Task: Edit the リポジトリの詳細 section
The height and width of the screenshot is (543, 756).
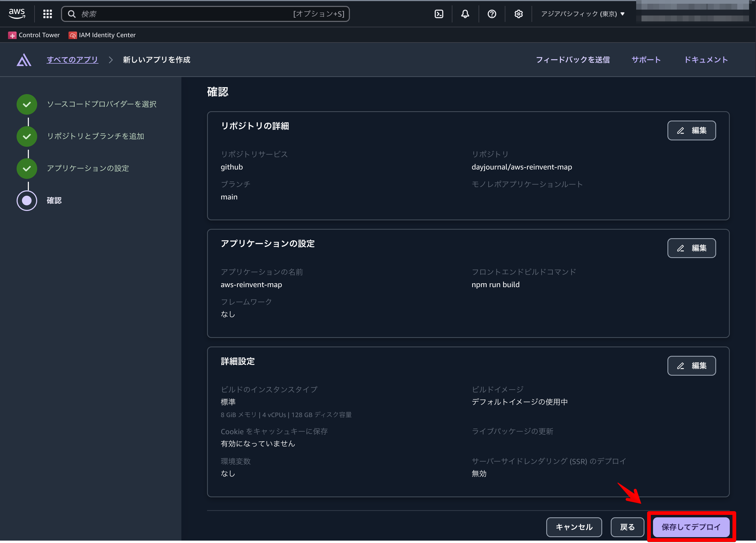Action: pos(691,130)
